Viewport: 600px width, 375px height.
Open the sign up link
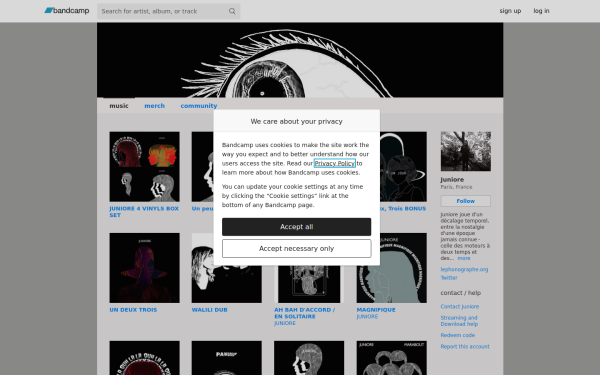[510, 11]
